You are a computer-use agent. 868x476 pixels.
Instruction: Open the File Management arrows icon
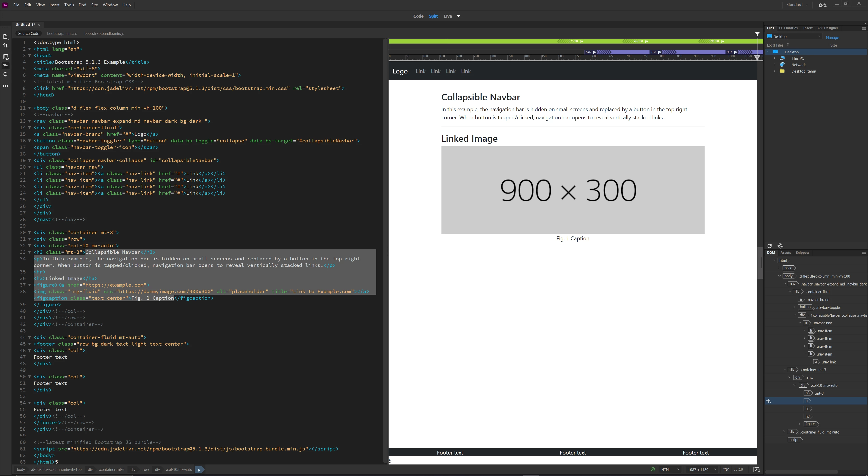(5, 45)
